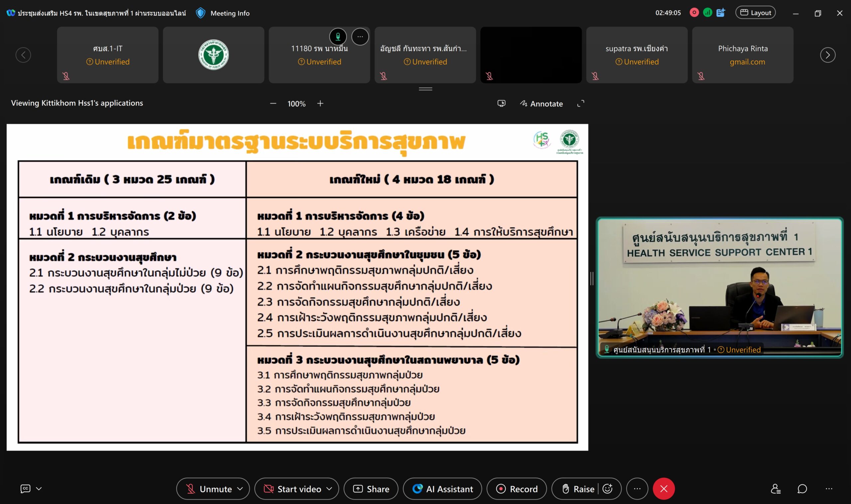This screenshot has height=504, width=851.
Task: Select the supatra รพ.เชียงคำ participant tile
Action: tap(637, 55)
